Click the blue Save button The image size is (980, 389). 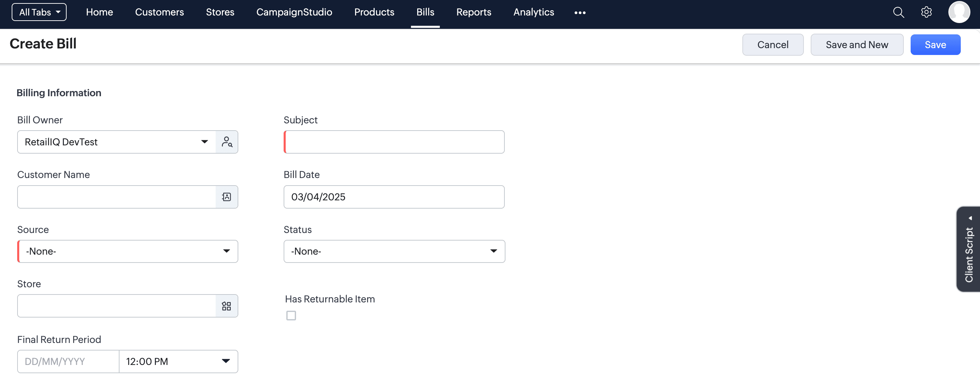coord(935,45)
